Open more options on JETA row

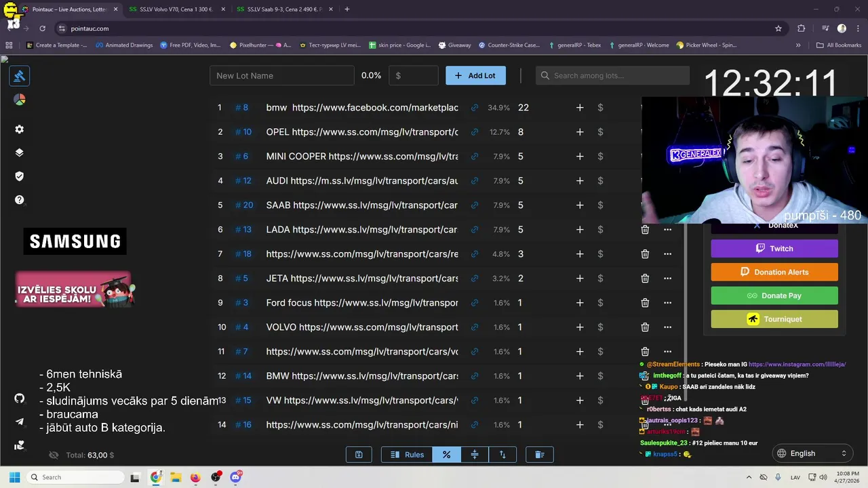point(667,279)
